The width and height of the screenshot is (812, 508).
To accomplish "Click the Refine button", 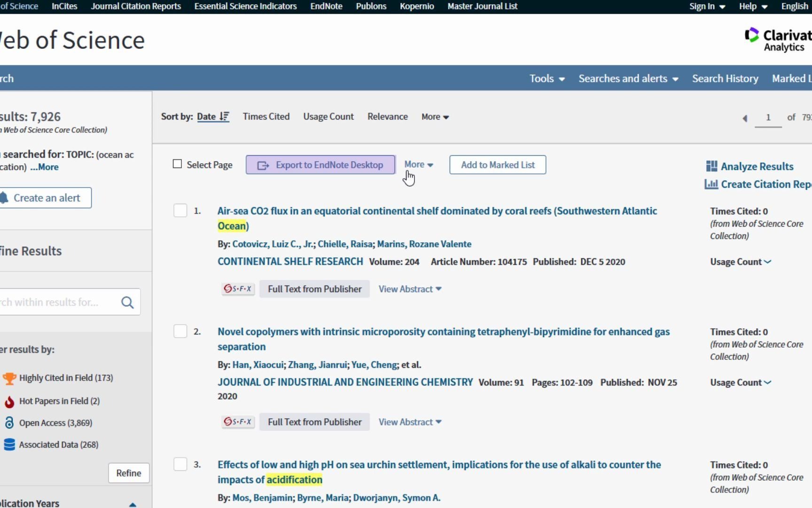I will point(129,473).
